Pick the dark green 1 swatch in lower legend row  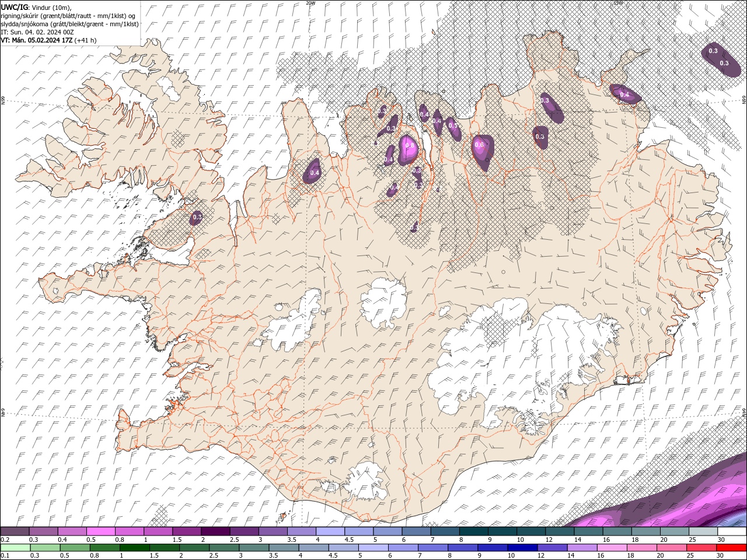tap(134, 548)
